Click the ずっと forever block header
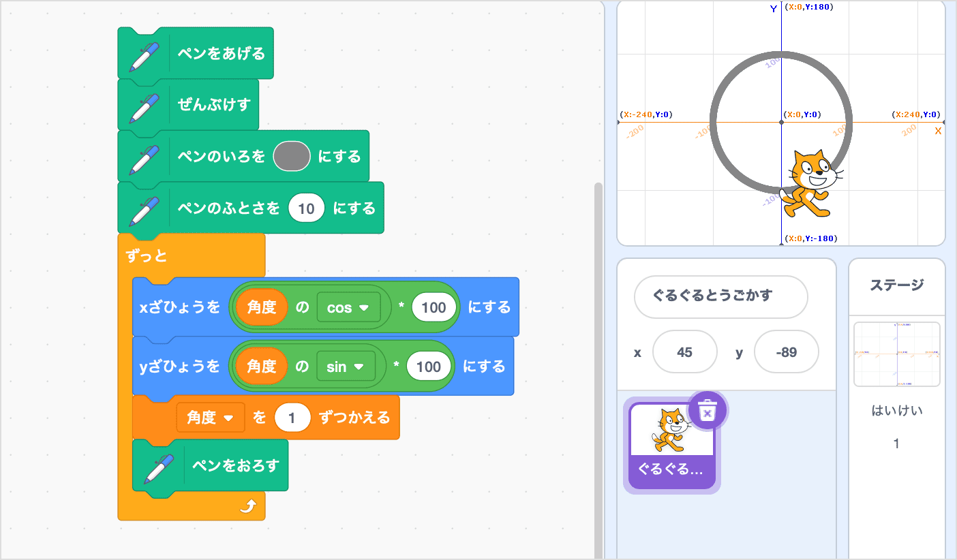The image size is (957, 560). 147,256
